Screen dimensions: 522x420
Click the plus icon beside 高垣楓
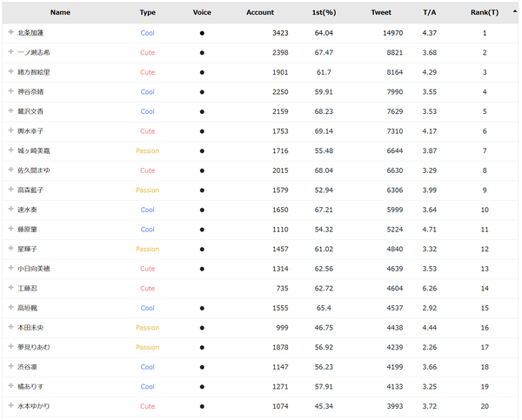[x=10, y=307]
